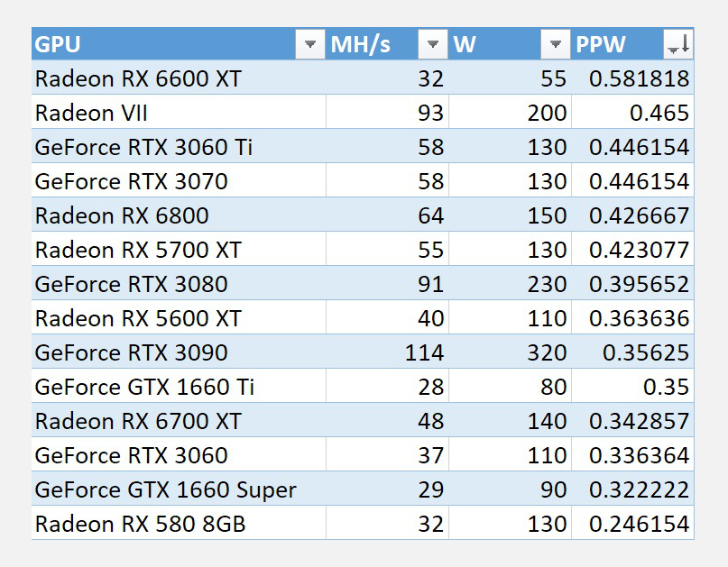Select the Radeon RX 6600 XT cell
This screenshot has width=728, height=567.
(x=179, y=78)
